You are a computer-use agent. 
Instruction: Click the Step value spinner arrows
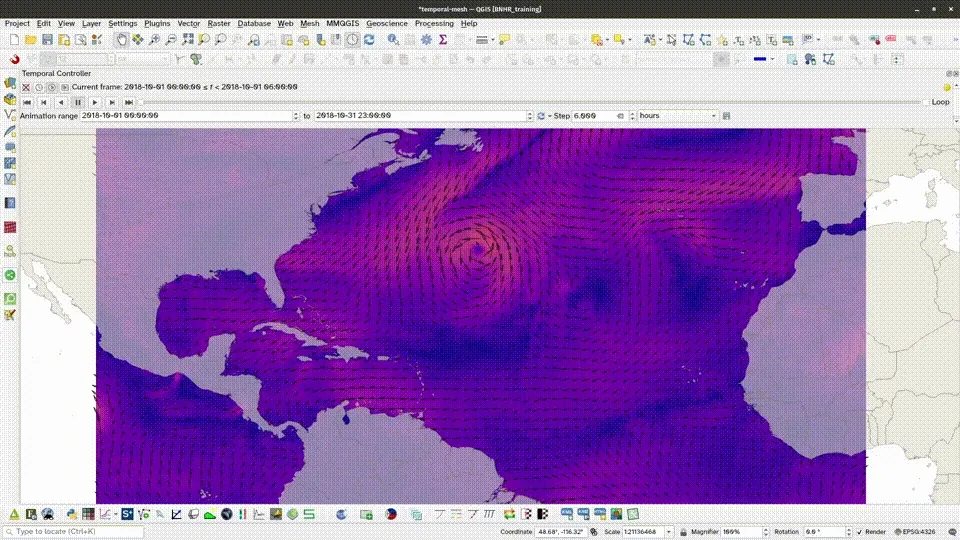click(632, 116)
